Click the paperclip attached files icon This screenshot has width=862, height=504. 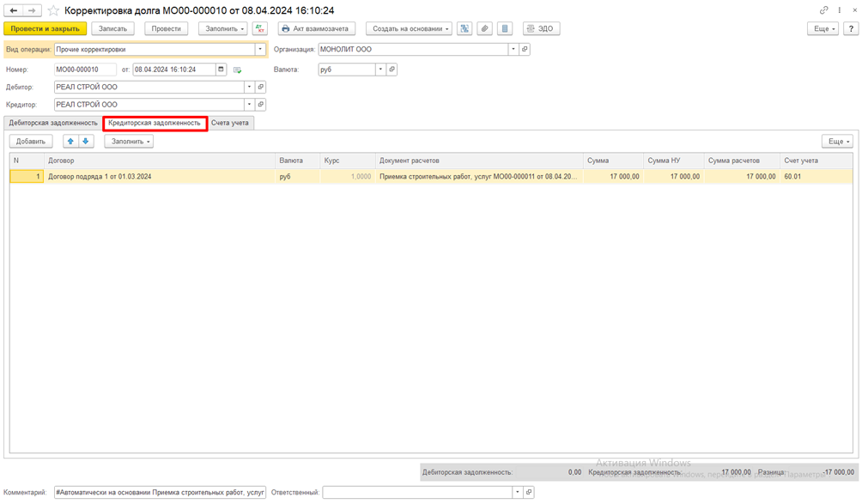pos(485,28)
